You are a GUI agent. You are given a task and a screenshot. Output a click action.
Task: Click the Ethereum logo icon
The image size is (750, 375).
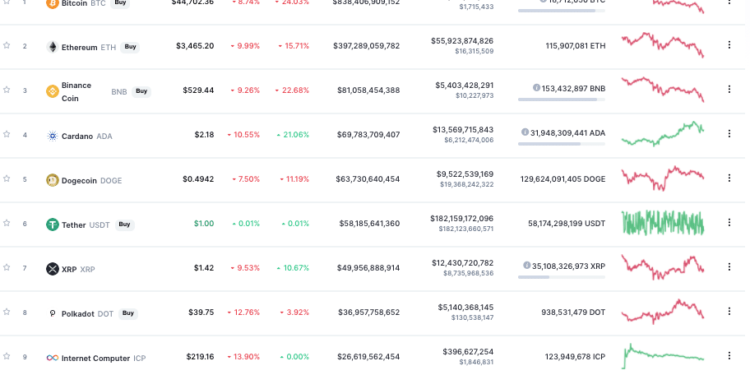tap(52, 47)
